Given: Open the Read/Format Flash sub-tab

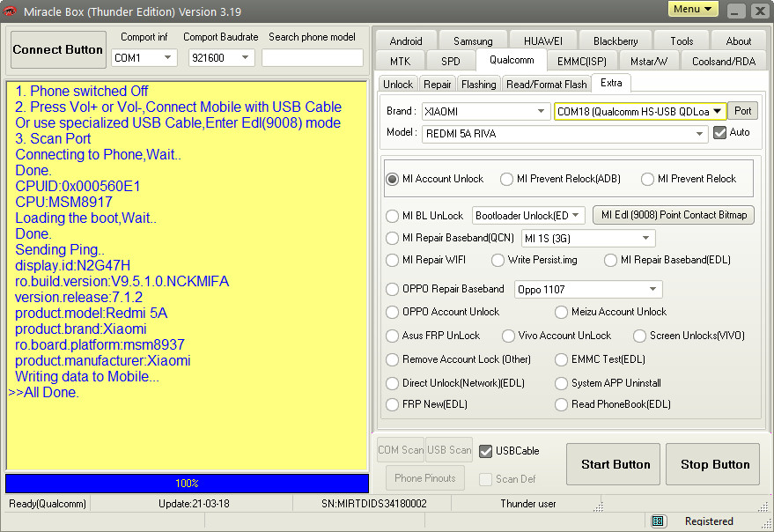Looking at the screenshot, I should click(547, 85).
